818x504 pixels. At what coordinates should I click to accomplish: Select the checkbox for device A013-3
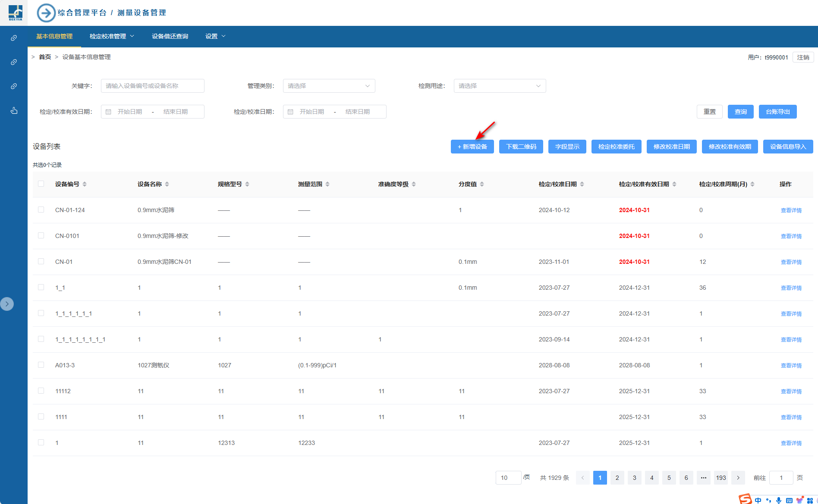(x=41, y=365)
